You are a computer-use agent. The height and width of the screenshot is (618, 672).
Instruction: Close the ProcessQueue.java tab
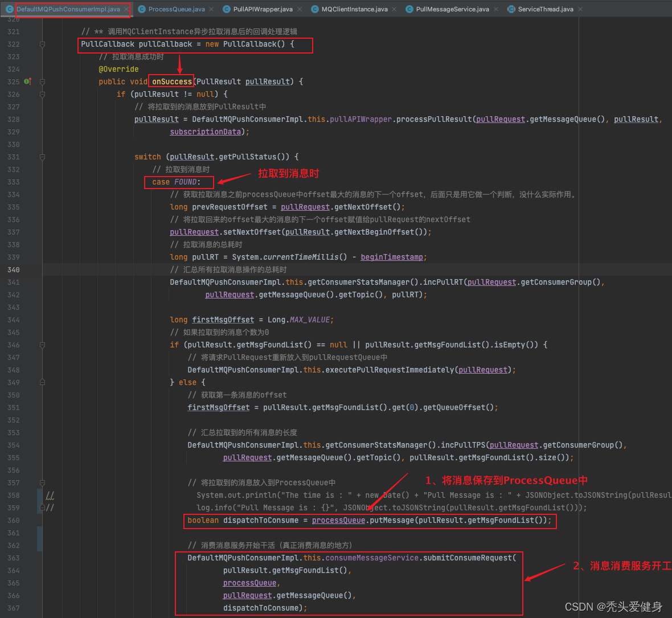pyautogui.click(x=211, y=9)
